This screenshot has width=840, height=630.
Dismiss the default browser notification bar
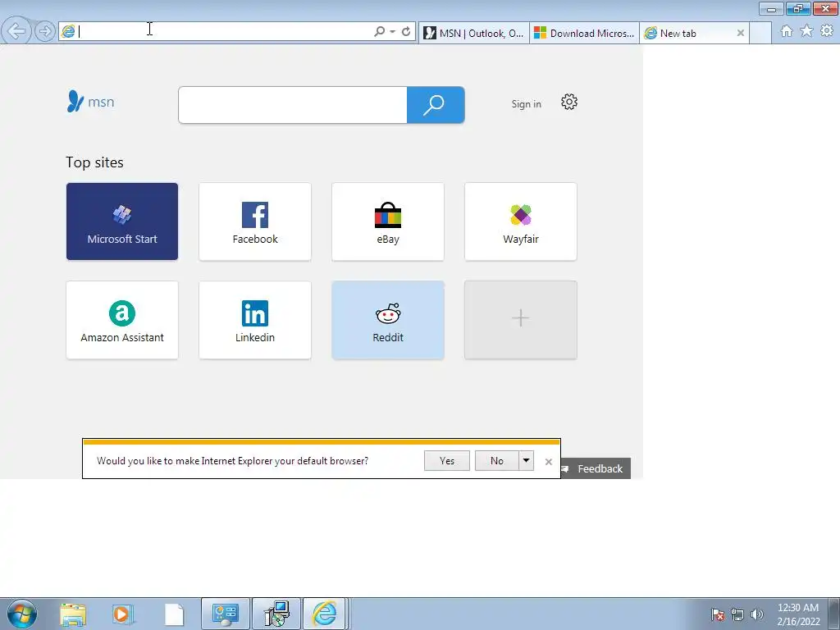pos(548,461)
